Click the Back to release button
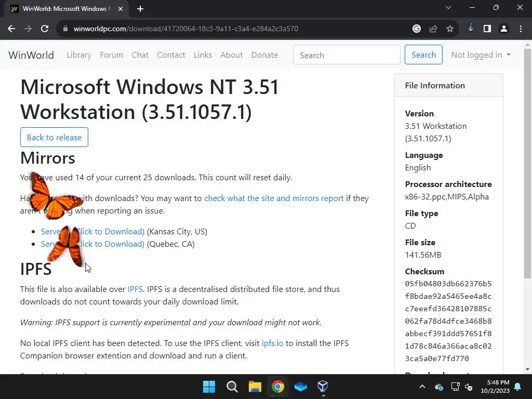This screenshot has width=532, height=399. (x=54, y=137)
